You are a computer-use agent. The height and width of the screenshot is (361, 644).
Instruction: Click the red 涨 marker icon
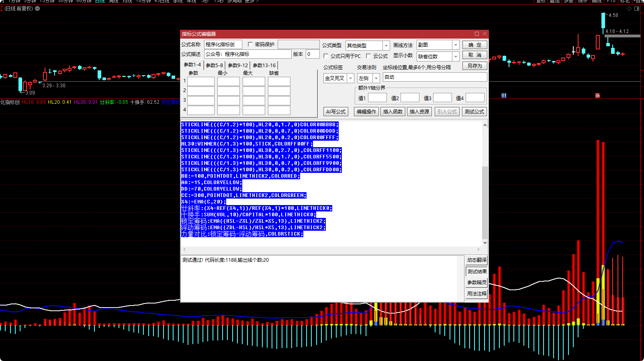click(597, 96)
